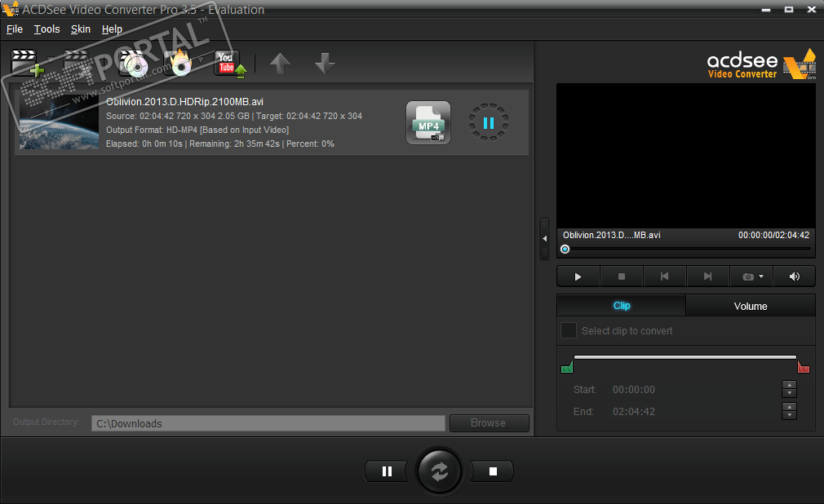Enable the 'Select clip to convert' checkbox
Screen dimensions: 824x504
[x=569, y=330]
